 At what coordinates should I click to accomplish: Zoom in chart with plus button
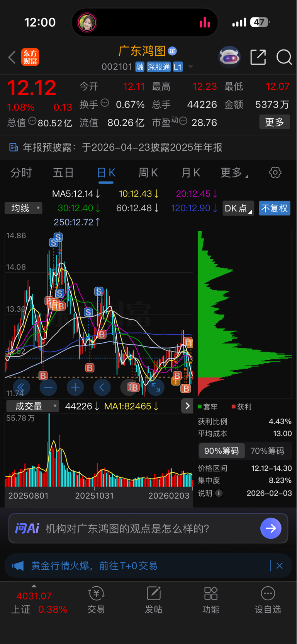coord(75,387)
